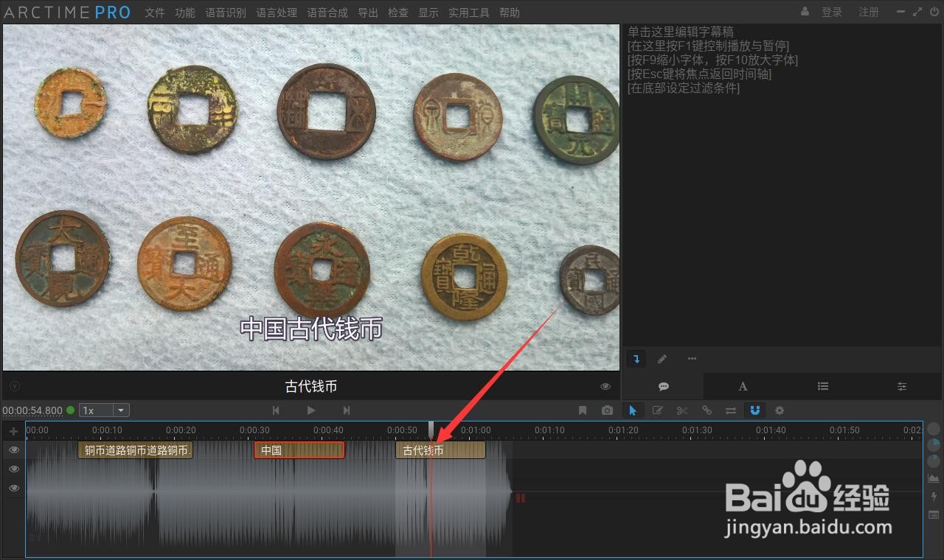This screenshot has height=560, width=944.
Task: Click the 00:00:54.800 timecode display
Action: click(32, 410)
